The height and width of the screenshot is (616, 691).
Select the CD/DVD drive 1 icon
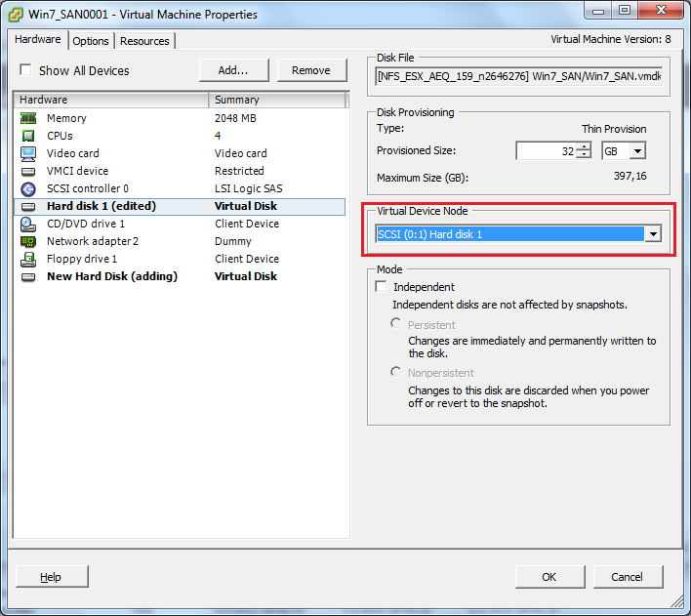point(28,224)
